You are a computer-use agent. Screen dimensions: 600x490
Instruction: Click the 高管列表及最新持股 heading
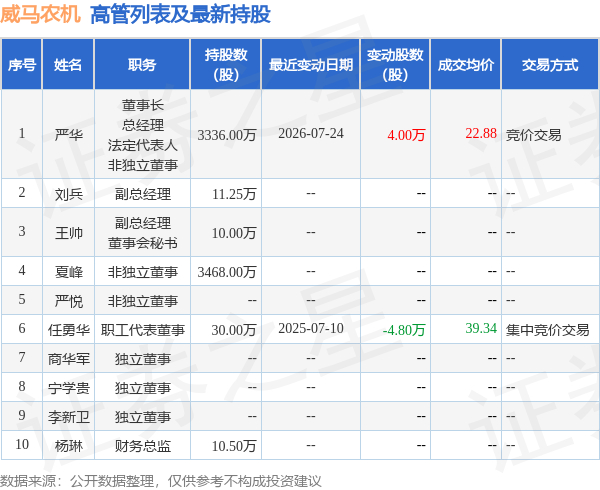180,14
